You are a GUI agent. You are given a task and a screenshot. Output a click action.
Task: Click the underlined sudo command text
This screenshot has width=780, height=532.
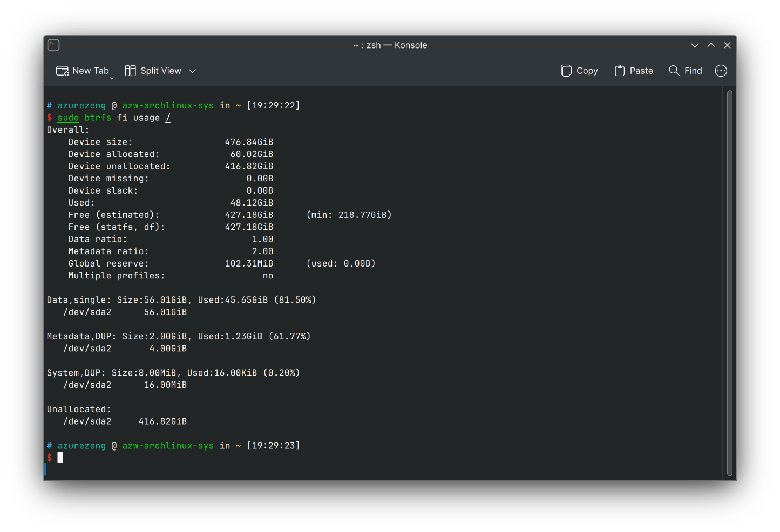67,118
